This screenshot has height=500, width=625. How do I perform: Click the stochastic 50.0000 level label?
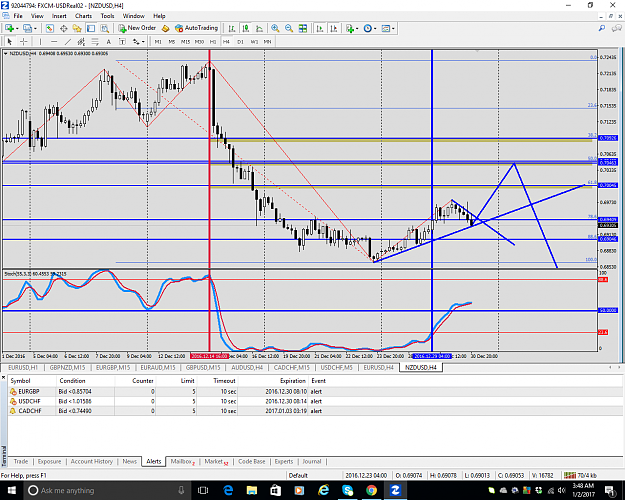pyautogui.click(x=608, y=310)
